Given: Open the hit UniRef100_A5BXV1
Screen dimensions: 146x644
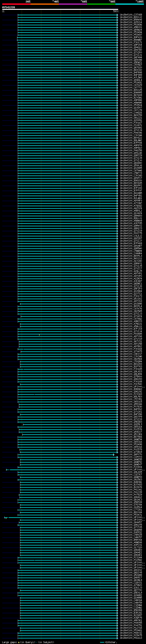Looking at the screenshot, I should point(131,27).
